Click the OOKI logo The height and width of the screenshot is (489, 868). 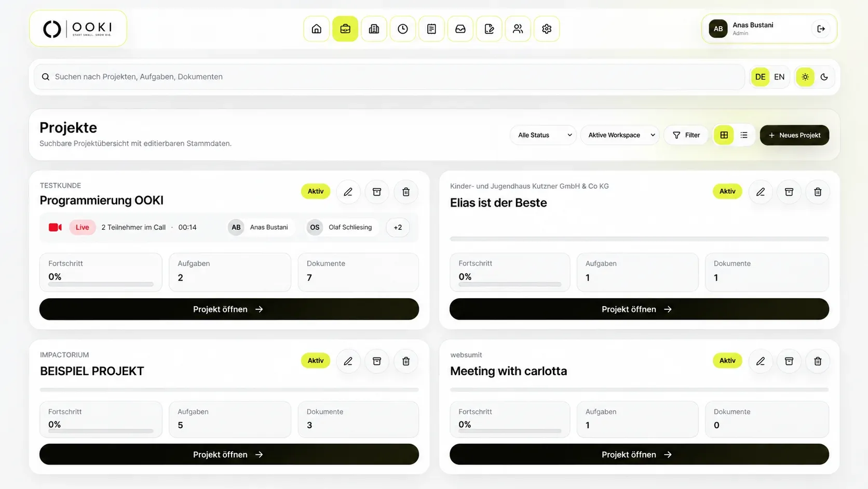(x=78, y=29)
